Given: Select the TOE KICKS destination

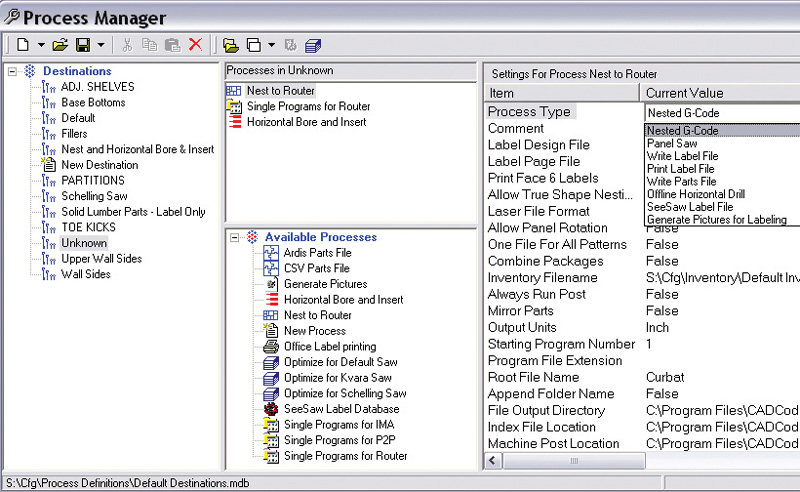Looking at the screenshot, I should coord(88,228).
